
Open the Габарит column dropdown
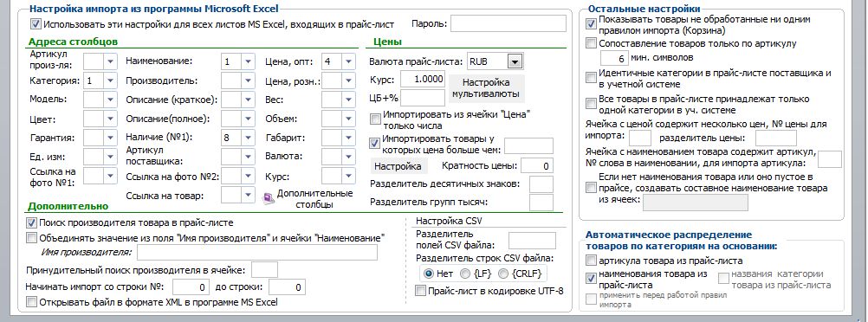click(348, 138)
